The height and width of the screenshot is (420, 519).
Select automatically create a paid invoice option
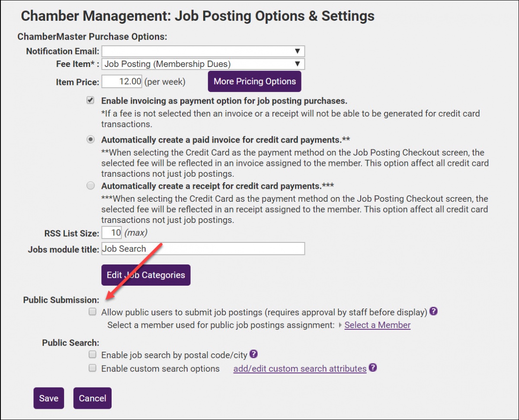[x=90, y=139]
